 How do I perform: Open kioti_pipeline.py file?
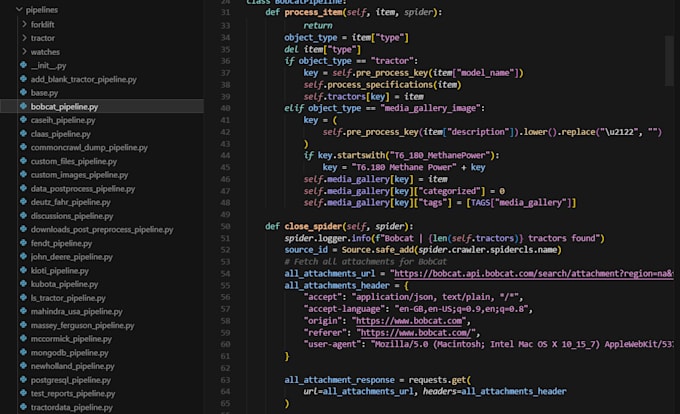(59, 271)
